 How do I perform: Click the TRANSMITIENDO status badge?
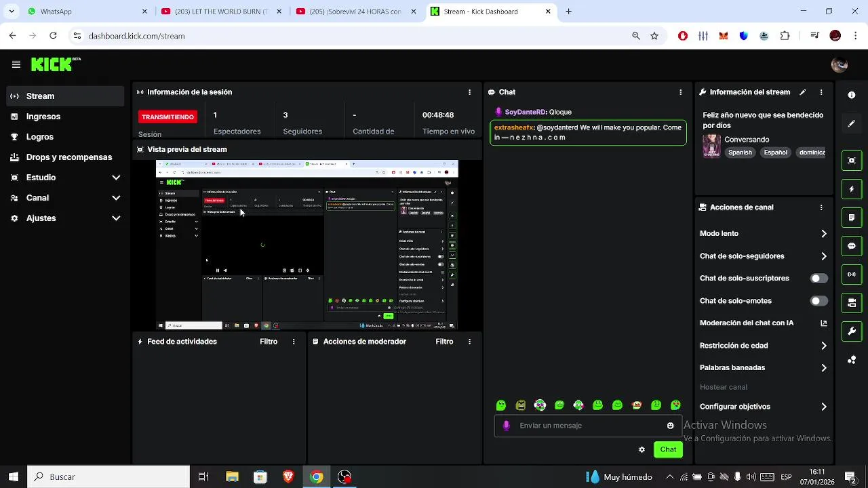click(167, 117)
